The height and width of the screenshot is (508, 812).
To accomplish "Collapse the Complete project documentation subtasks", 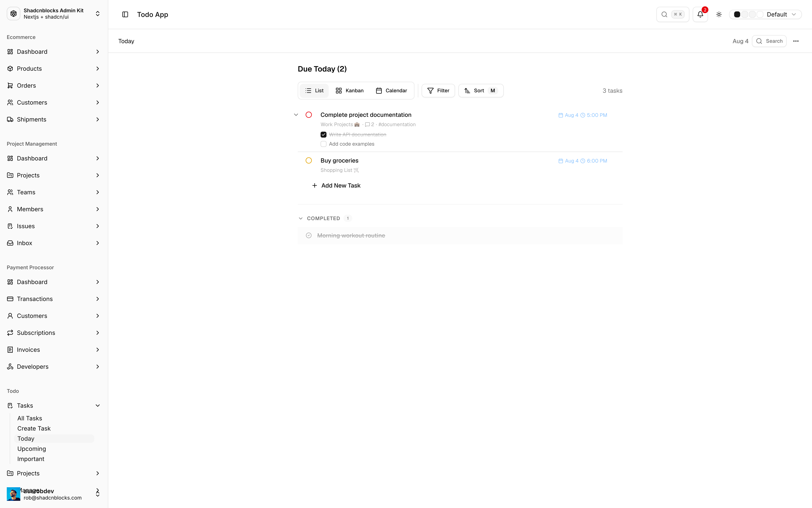I will tap(296, 115).
